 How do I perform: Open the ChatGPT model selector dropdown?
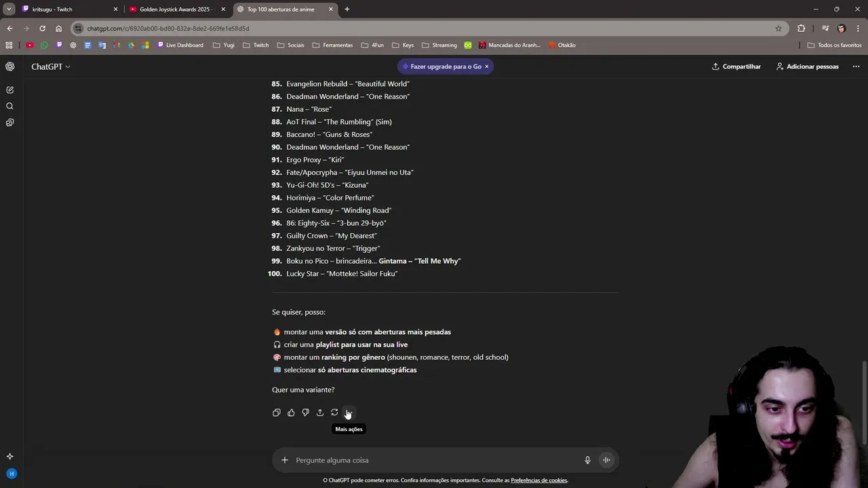pos(51,66)
